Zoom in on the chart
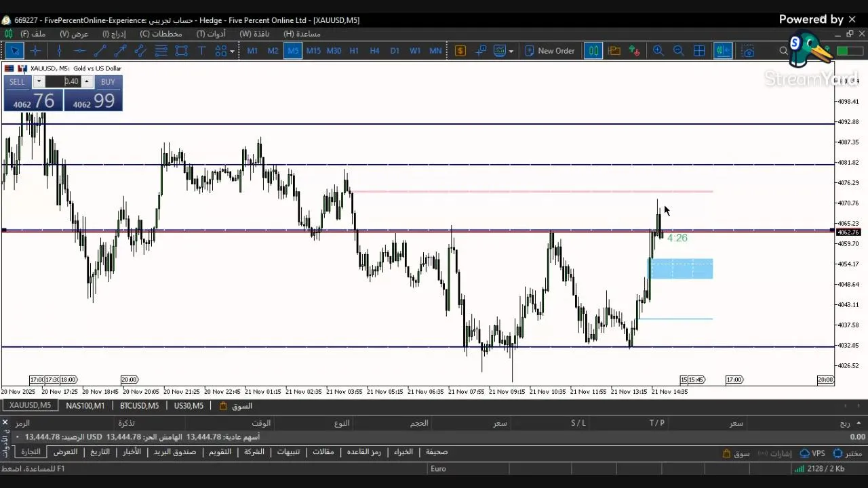 (658, 51)
